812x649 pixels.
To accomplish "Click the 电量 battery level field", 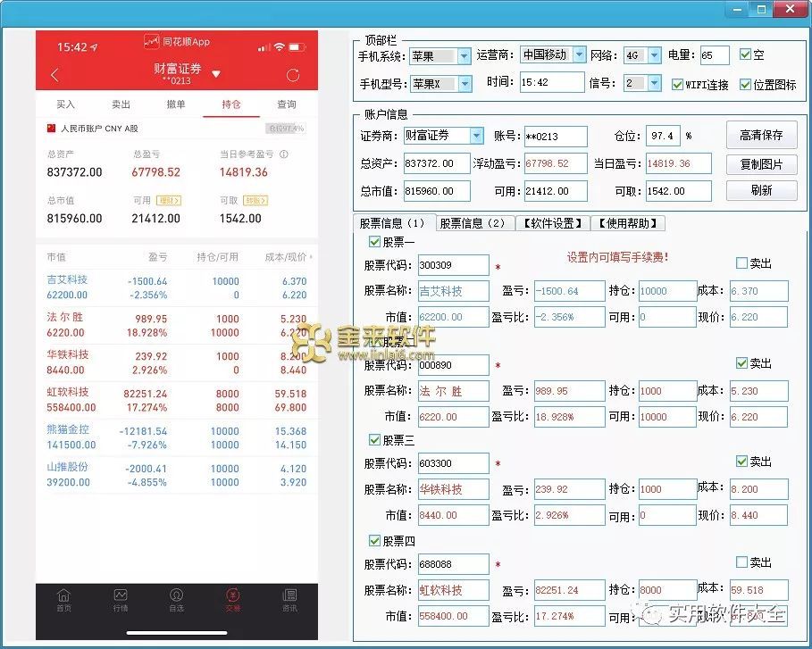I will pyautogui.click(x=715, y=54).
